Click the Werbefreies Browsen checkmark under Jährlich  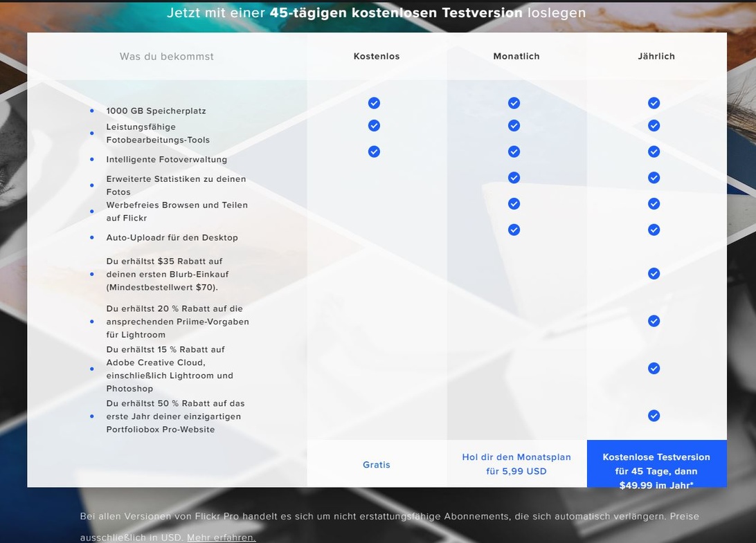[x=654, y=204]
